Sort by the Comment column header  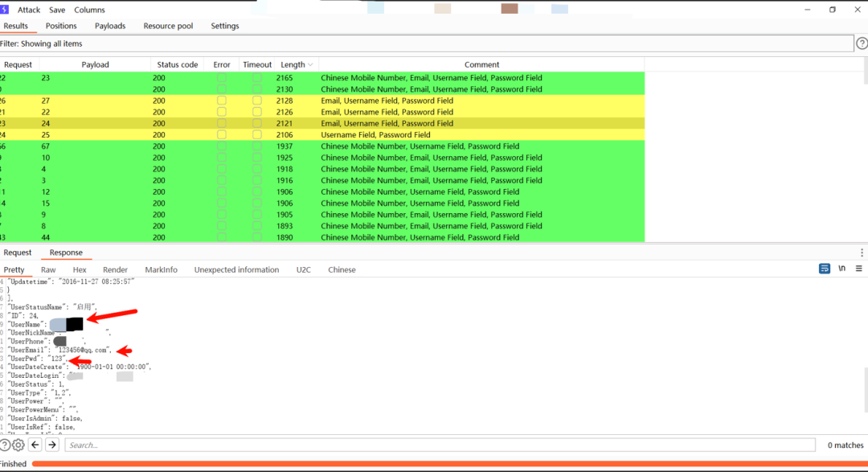(x=481, y=65)
